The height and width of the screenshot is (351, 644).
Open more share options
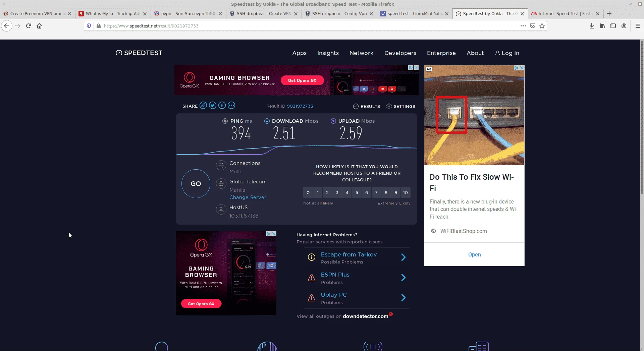(231, 106)
